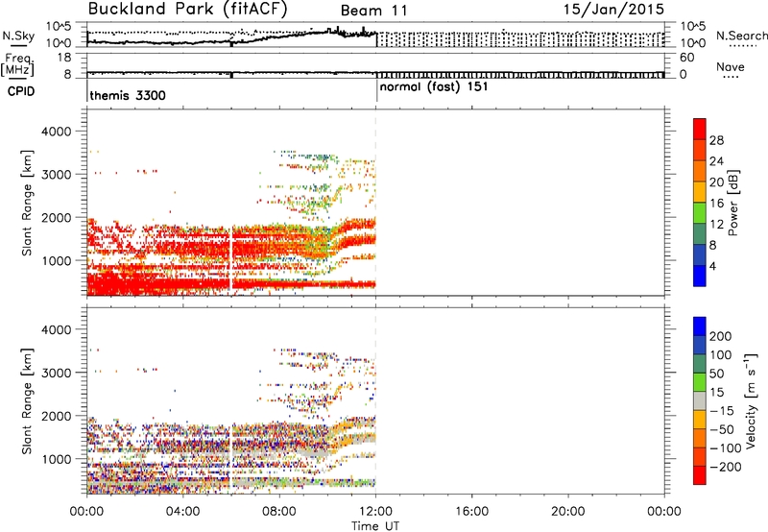Screen dimensions: 768x532
Task: Click the 'N.Search' legend label
Action: [741, 36]
